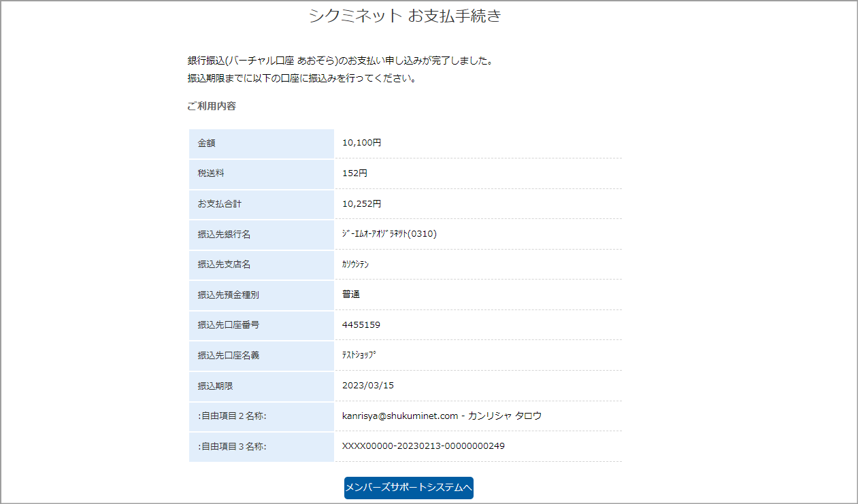The width and height of the screenshot is (858, 504).
Task: Select the XXXX00000-20230213-00000000249 reference number
Action: click(423, 446)
